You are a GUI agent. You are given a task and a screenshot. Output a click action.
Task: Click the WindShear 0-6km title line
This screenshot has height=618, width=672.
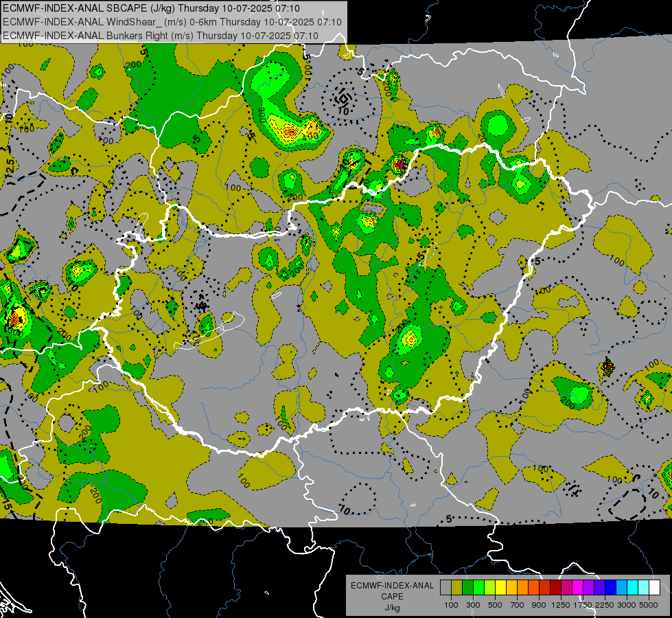[x=172, y=22]
